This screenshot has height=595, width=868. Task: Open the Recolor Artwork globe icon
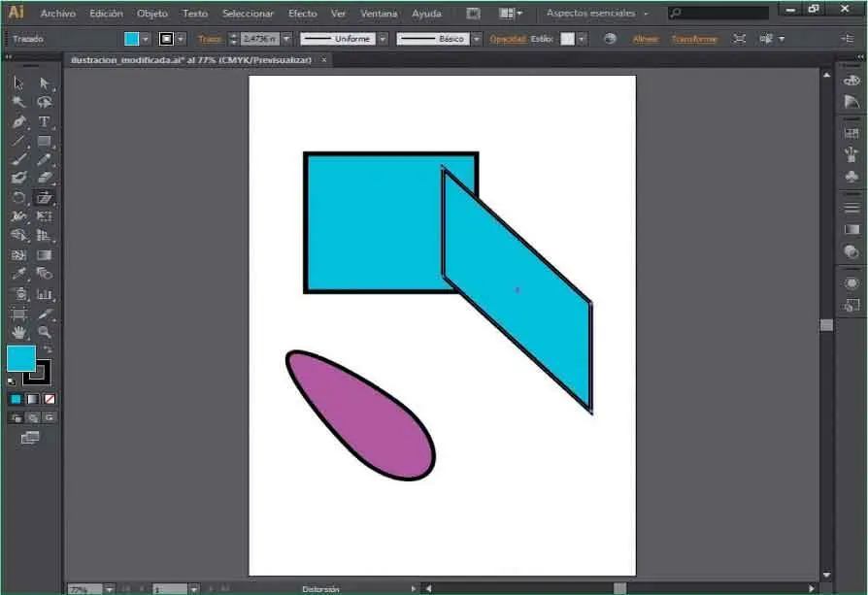point(610,39)
